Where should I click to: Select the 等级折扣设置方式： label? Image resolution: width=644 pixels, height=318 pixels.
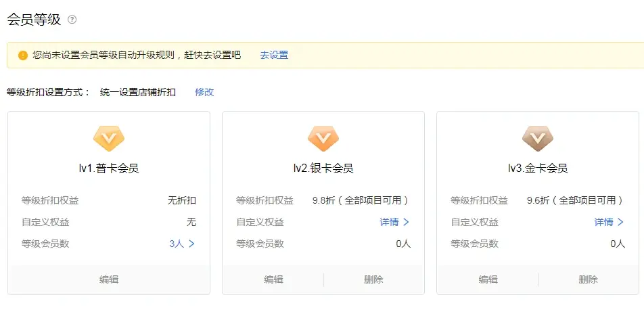click(x=49, y=92)
